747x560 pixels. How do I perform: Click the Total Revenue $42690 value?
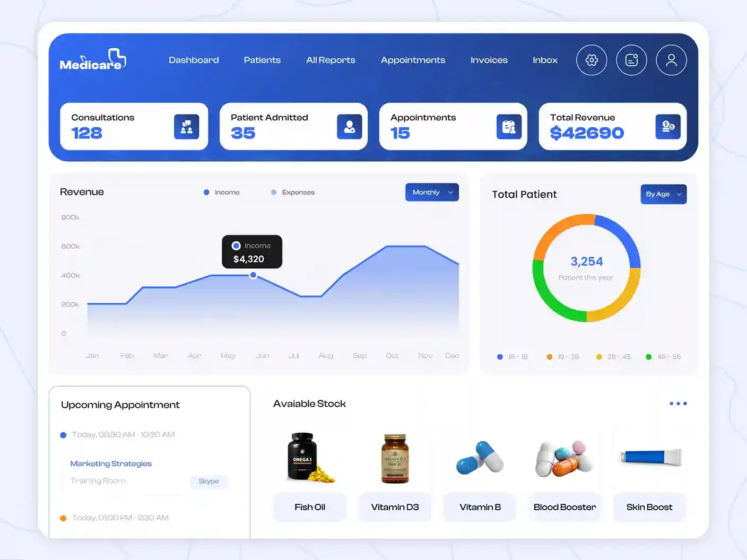point(587,133)
